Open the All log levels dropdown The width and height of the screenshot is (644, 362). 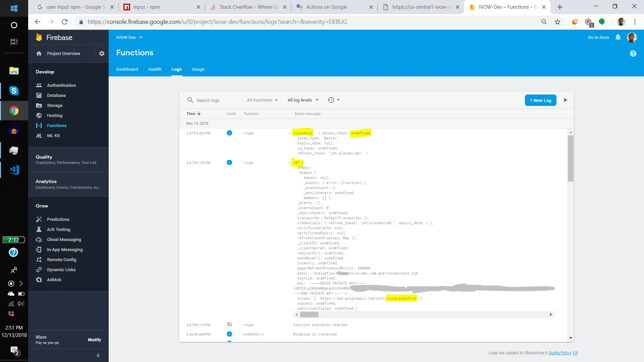point(303,100)
